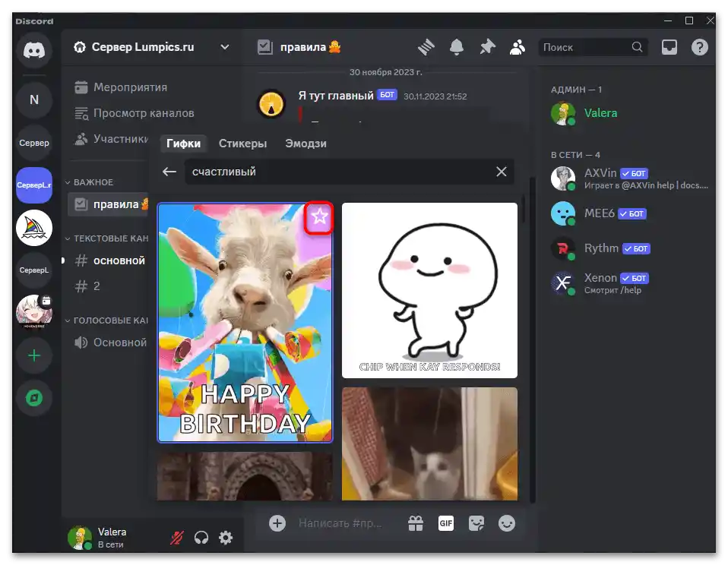
Task: Select server icon labeled Сервер
Action: pyautogui.click(x=34, y=143)
